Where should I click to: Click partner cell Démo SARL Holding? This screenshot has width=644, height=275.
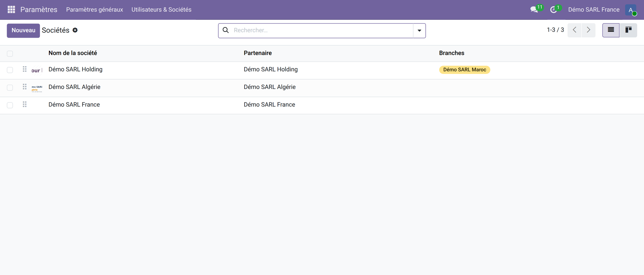(271, 69)
